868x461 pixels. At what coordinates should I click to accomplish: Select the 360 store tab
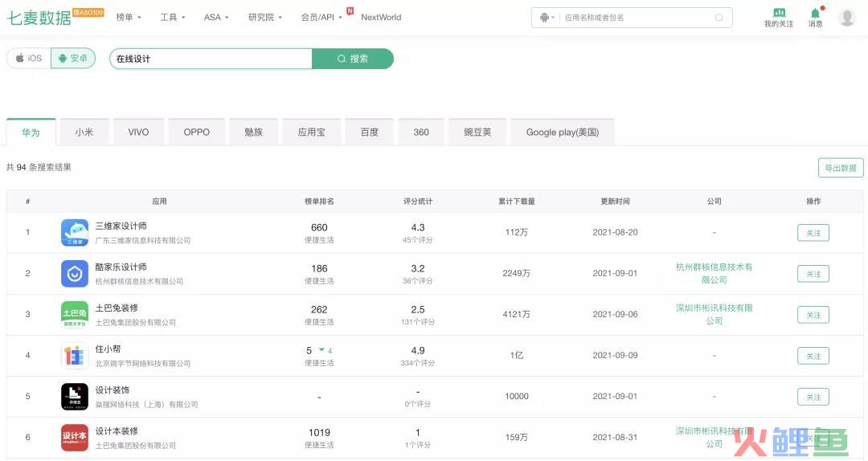tap(420, 133)
